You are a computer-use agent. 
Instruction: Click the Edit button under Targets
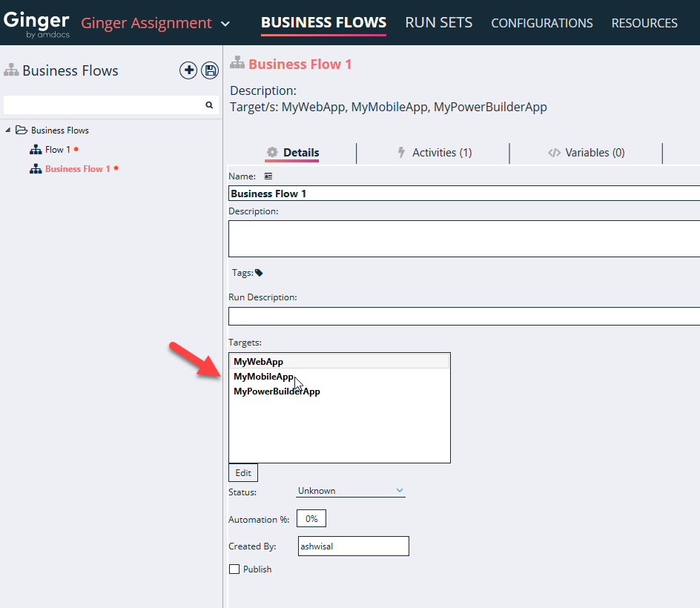(x=243, y=473)
